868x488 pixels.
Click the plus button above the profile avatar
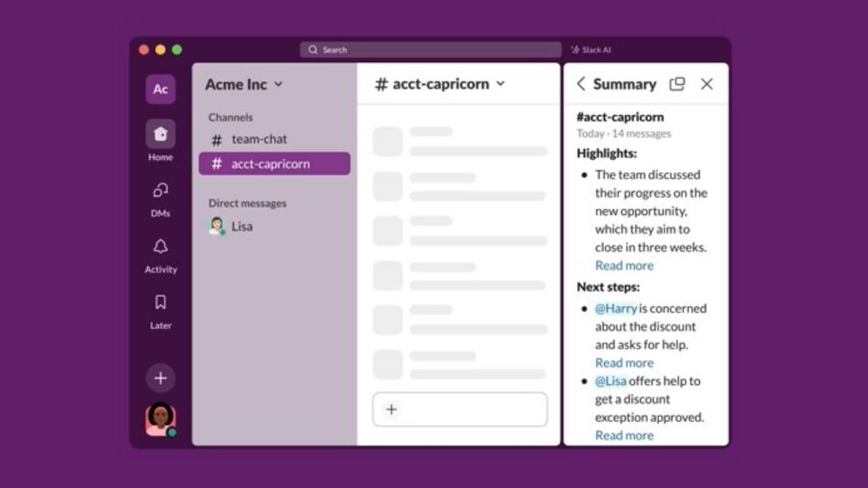[x=160, y=378]
